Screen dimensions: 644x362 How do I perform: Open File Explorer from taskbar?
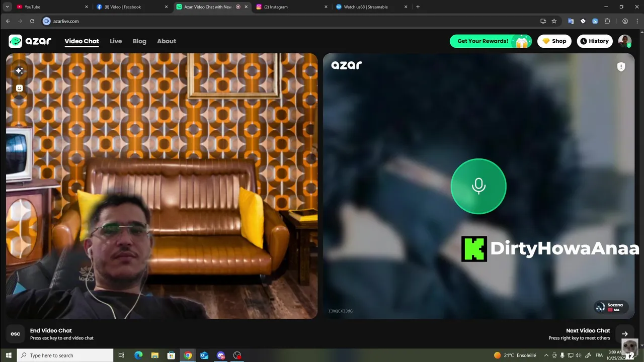tap(155, 355)
